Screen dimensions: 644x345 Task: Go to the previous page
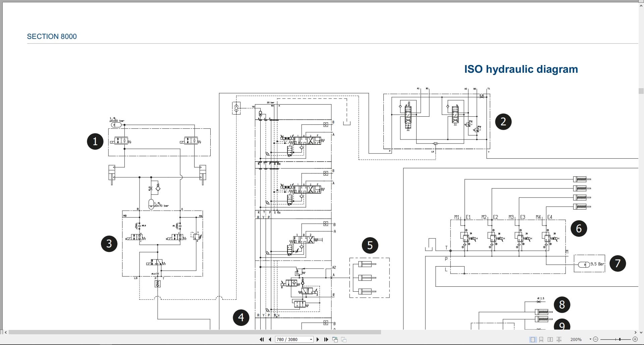270,339
